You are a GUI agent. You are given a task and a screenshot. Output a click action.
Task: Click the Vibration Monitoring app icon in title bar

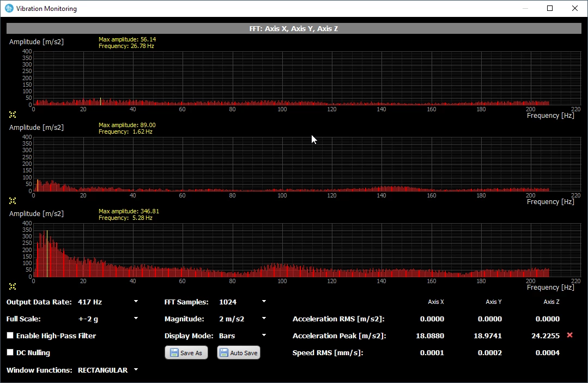coord(9,8)
